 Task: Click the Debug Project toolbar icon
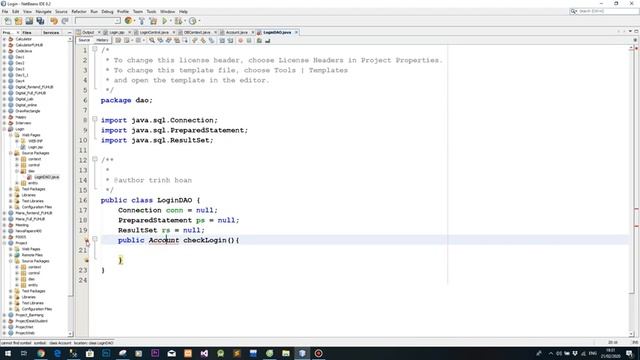pyautogui.click(x=178, y=21)
